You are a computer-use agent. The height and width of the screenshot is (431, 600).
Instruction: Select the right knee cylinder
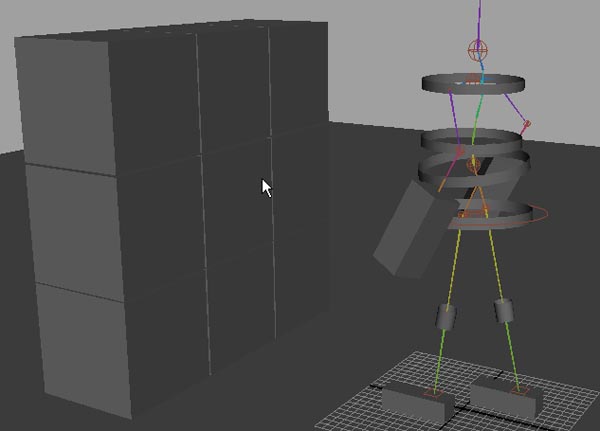coord(504,310)
